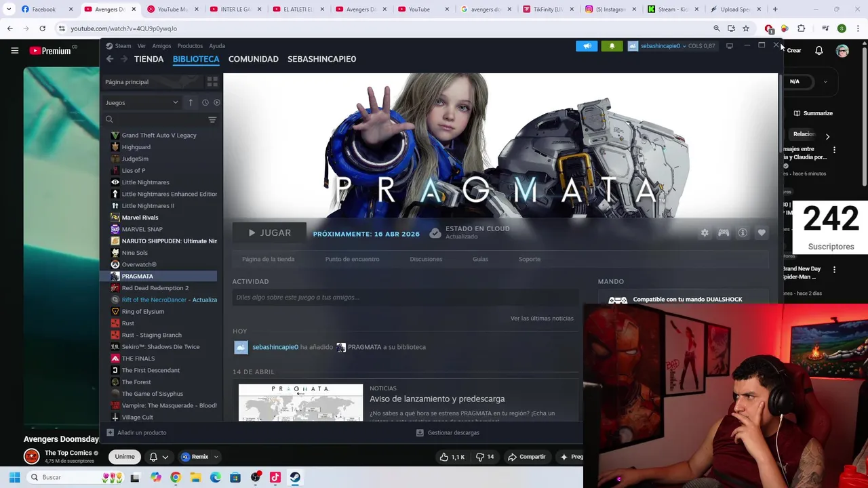Open PRAGMATA controller settings icon
This screenshot has width=868, height=488.
click(x=724, y=232)
